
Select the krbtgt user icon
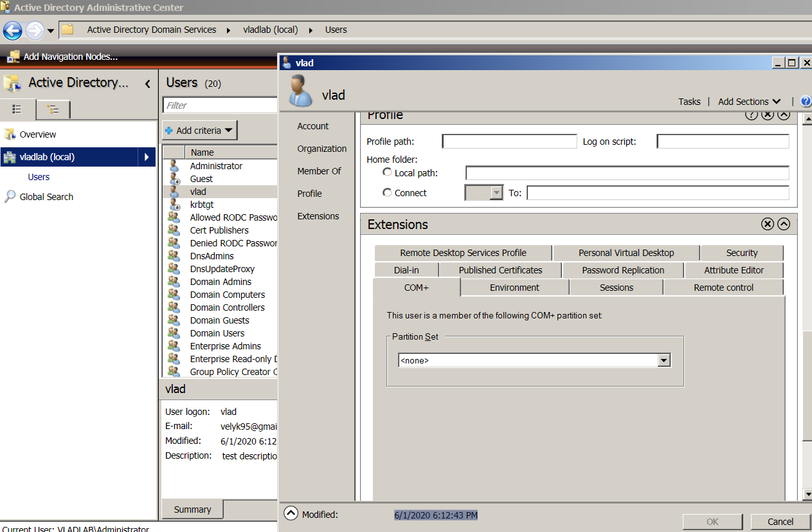click(x=174, y=205)
